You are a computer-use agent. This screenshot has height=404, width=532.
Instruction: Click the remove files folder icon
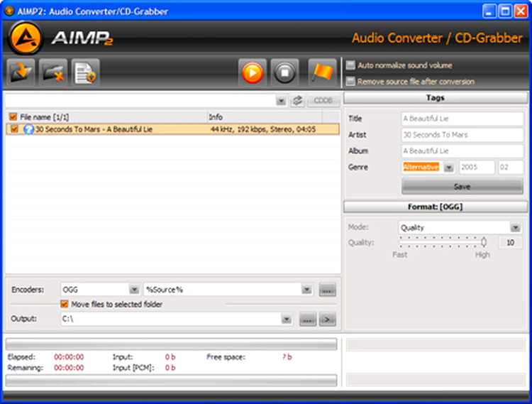53,72
